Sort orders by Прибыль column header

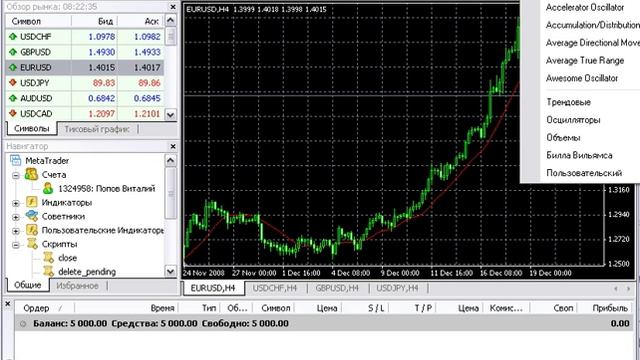tap(604, 308)
